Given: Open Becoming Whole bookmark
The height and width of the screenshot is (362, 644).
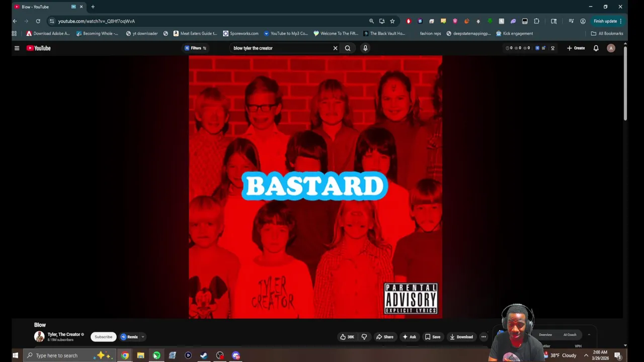Looking at the screenshot, I should [97, 34].
